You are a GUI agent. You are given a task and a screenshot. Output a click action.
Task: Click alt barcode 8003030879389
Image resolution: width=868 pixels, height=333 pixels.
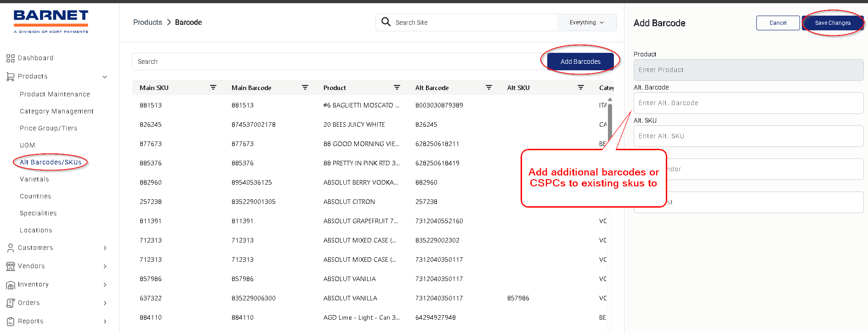tap(439, 105)
